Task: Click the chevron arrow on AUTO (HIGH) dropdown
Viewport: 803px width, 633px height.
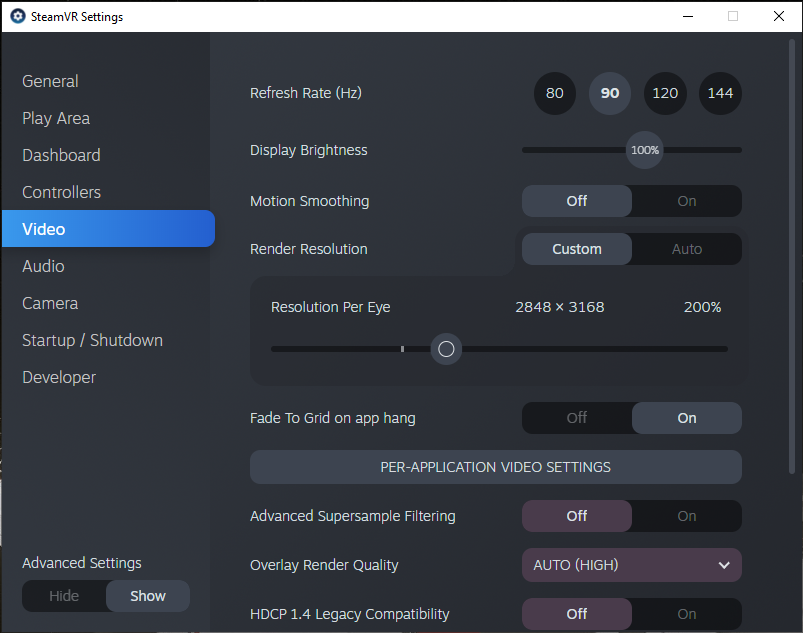Action: coord(724,565)
